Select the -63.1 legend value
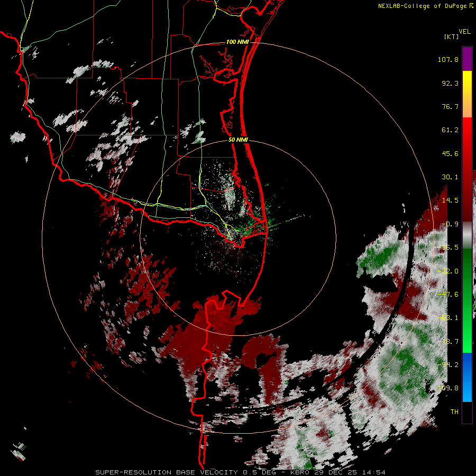The height and width of the screenshot is (476, 476). (448, 318)
